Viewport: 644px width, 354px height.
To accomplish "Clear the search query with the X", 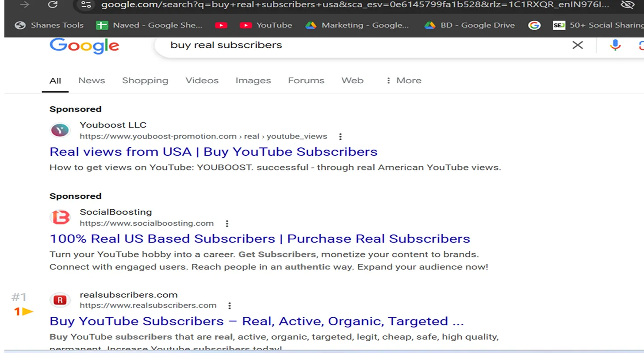I will pyautogui.click(x=578, y=45).
